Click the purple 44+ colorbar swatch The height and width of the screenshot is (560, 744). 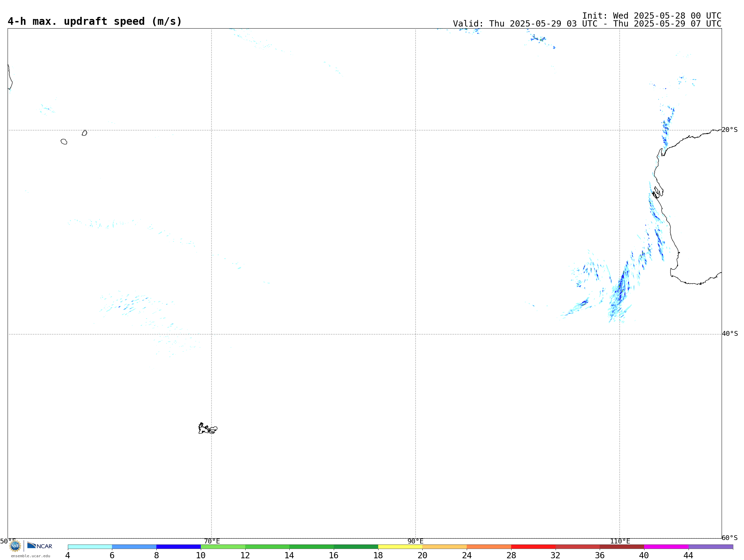point(711,547)
